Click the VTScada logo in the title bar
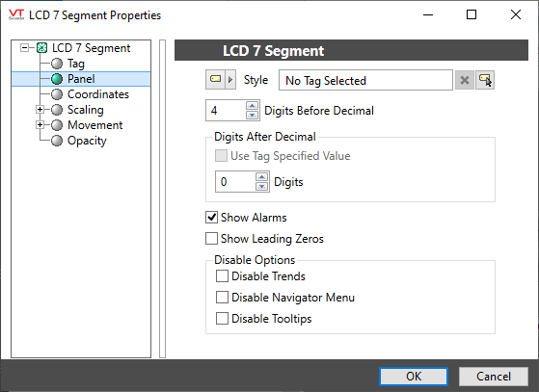This screenshot has width=539, height=392. 16,14
